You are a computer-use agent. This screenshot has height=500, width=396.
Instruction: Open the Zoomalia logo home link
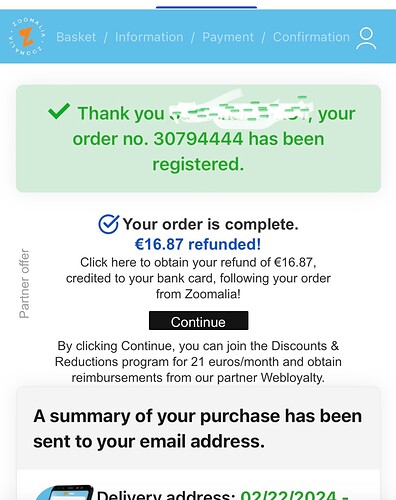tap(27, 37)
